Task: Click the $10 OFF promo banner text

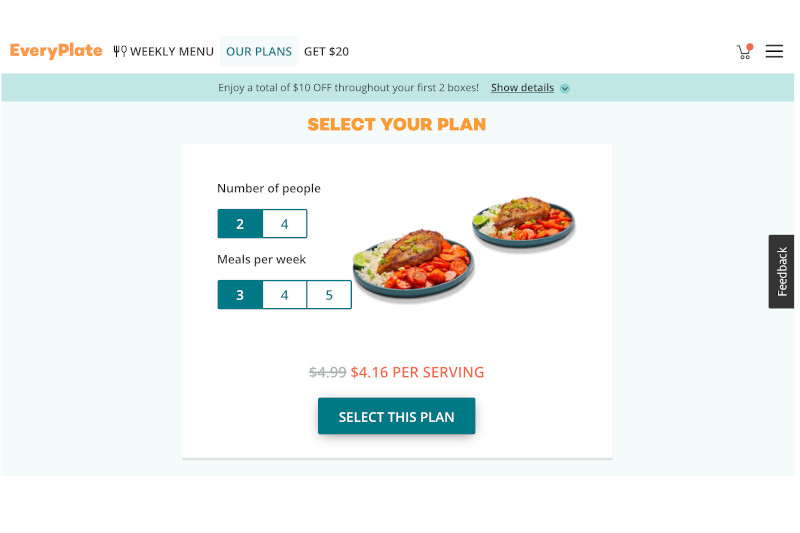Action: (348, 88)
